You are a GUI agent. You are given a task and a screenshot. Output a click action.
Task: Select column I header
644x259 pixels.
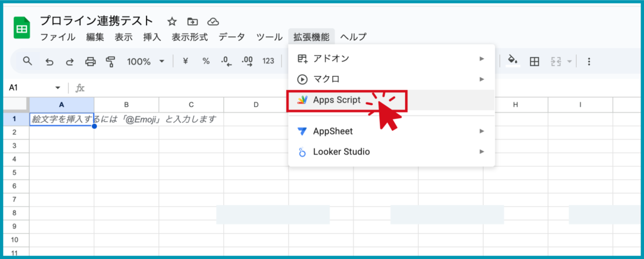tap(580, 104)
